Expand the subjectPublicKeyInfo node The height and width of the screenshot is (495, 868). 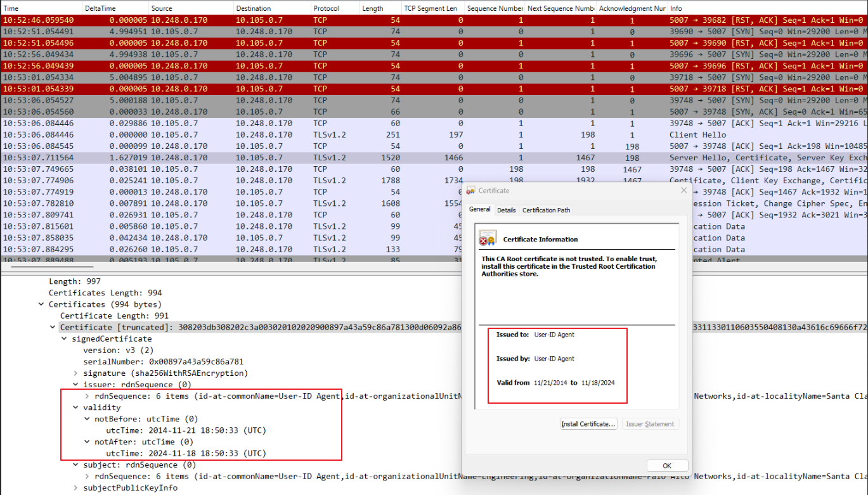(x=76, y=487)
